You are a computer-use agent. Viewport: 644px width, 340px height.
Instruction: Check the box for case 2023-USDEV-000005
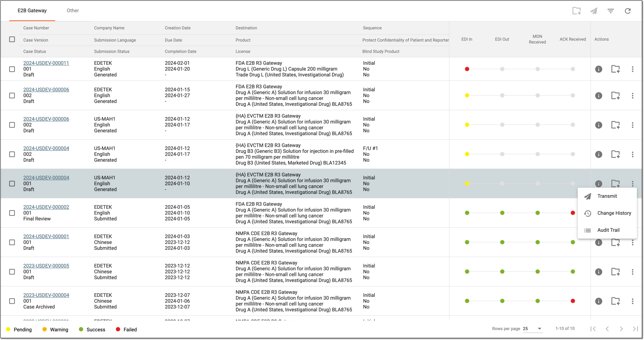pos(12,272)
